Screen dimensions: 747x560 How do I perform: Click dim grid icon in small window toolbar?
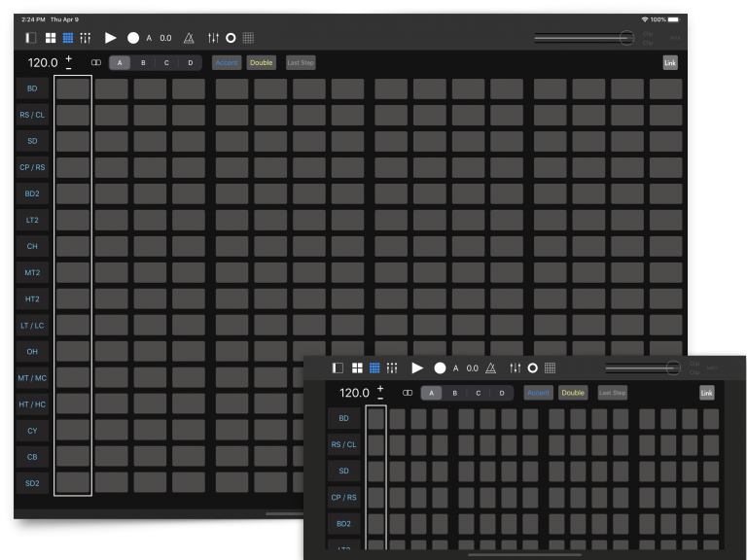click(x=550, y=367)
